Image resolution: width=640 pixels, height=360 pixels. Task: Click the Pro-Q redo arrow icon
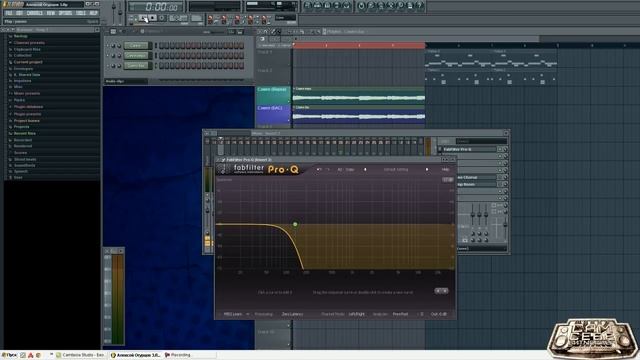327,169
